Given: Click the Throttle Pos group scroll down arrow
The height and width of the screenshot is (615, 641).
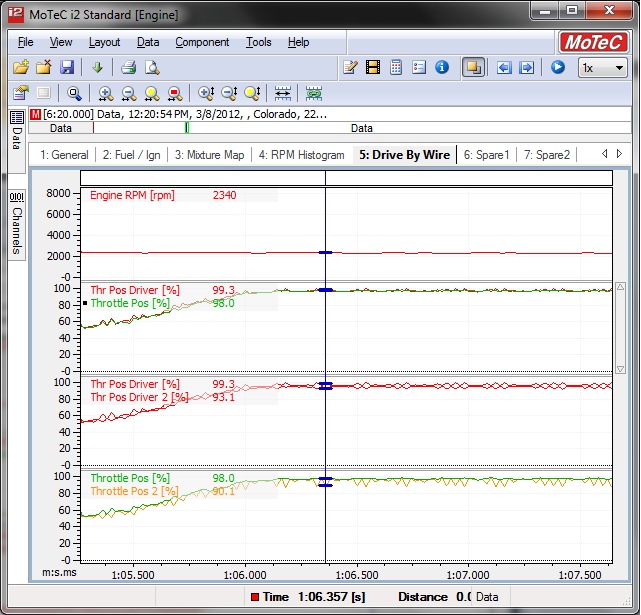Looking at the screenshot, I should coord(620,369).
